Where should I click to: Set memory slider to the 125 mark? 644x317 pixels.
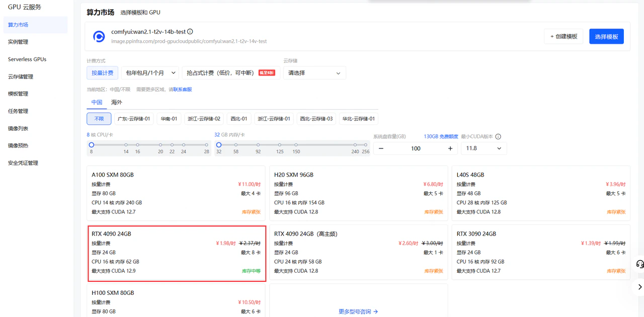pos(280,145)
